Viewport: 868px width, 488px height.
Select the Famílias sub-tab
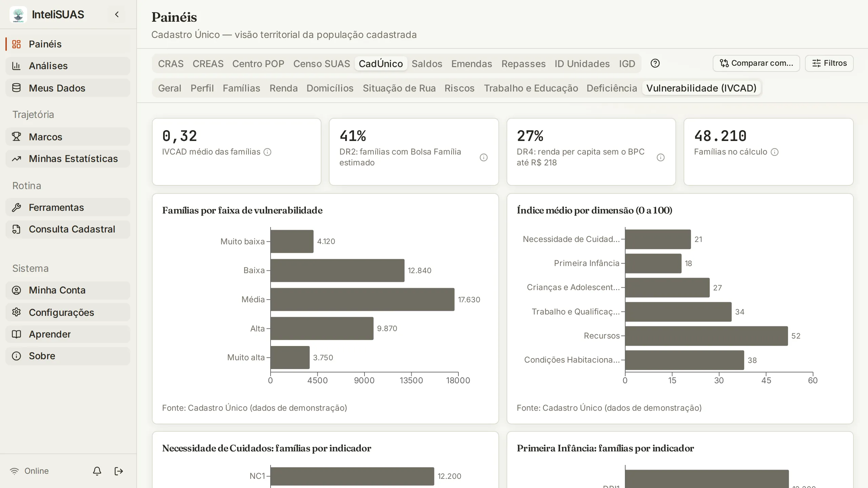tap(241, 88)
